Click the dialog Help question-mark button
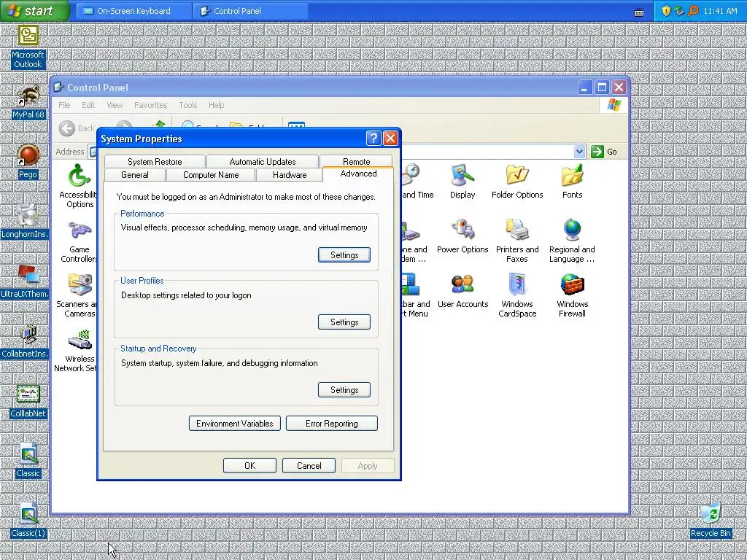This screenshot has height=560, width=747. 373,139
